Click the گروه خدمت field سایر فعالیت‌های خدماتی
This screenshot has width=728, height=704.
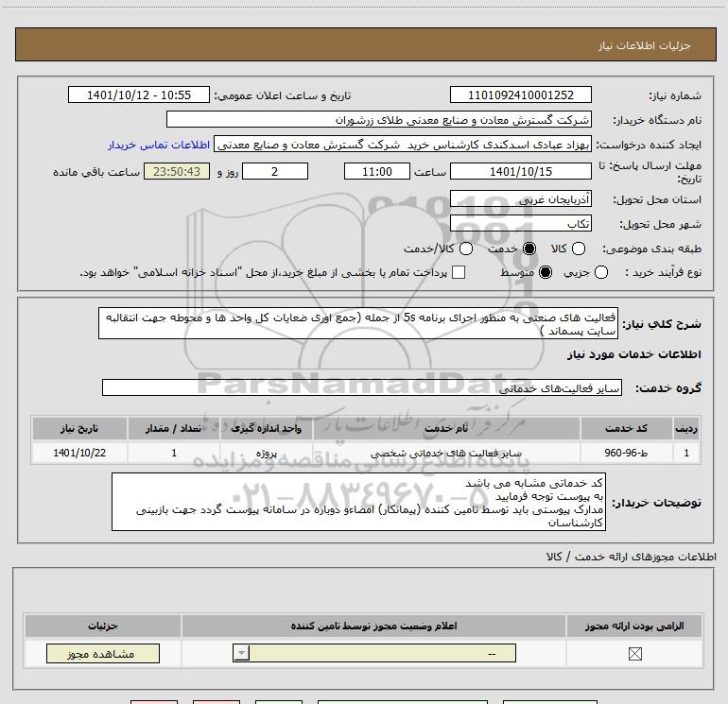coord(362,388)
